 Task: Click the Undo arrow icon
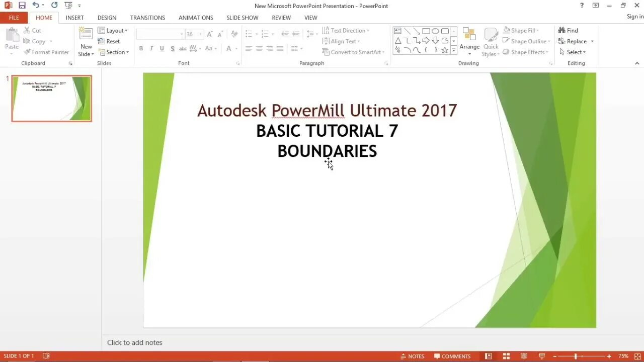36,6
